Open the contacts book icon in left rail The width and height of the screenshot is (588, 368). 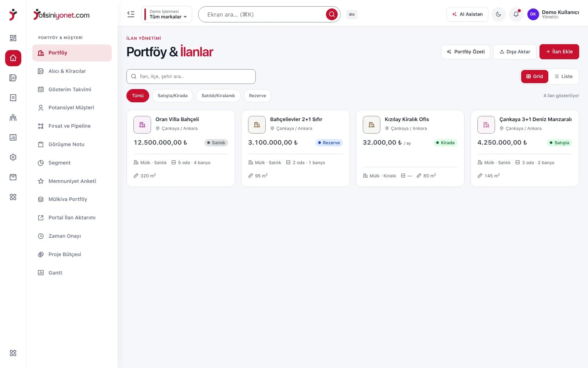13,78
